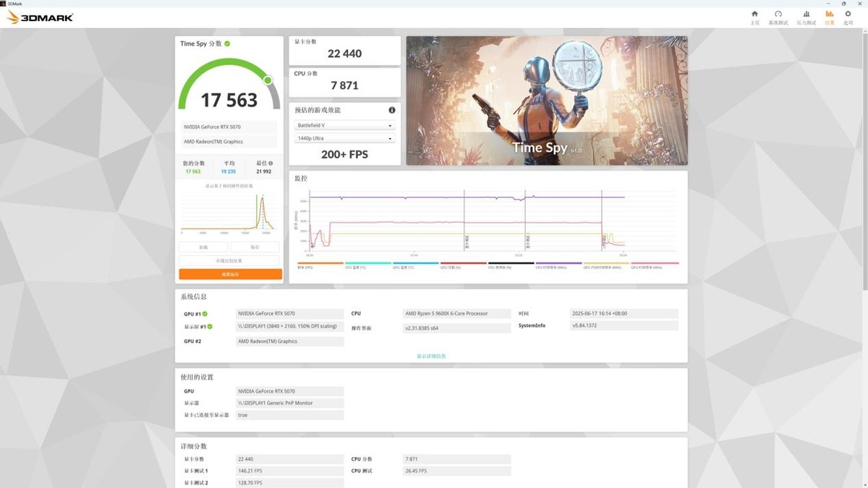Toggle the GPU 内存时钟频率 (MHz) legend series

click(606, 265)
